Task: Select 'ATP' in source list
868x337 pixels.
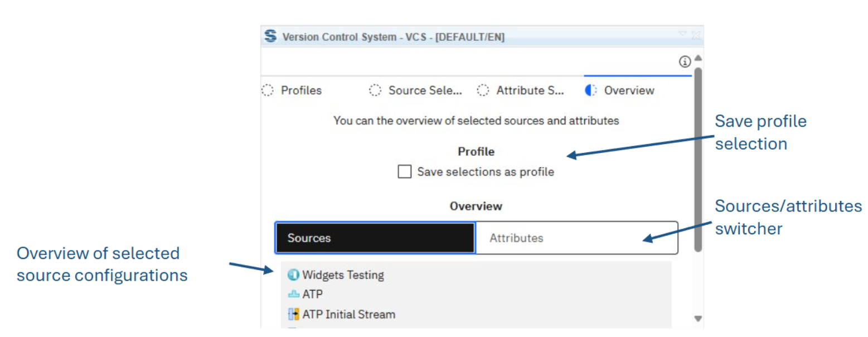Action: click(x=312, y=294)
